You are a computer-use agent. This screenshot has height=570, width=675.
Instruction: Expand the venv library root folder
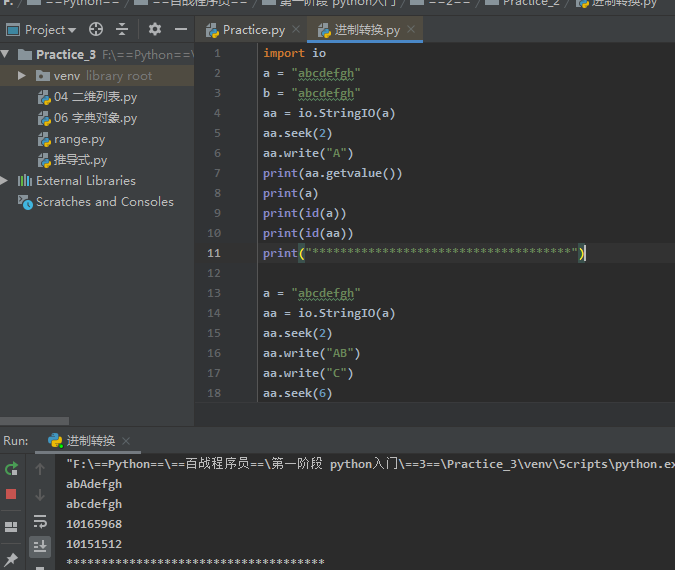[21, 76]
